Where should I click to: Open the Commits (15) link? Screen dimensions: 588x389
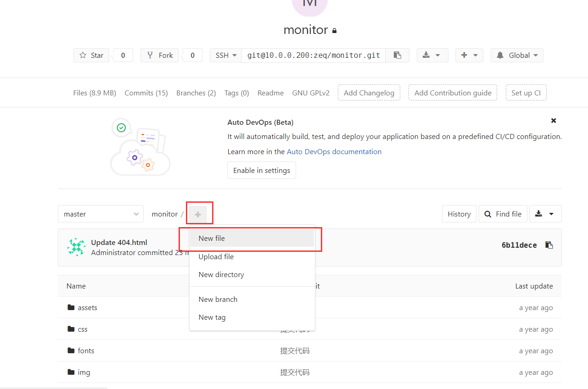146,93
